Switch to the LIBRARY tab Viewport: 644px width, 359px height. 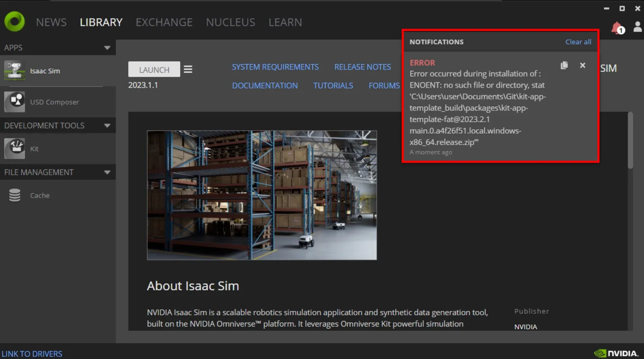[101, 22]
